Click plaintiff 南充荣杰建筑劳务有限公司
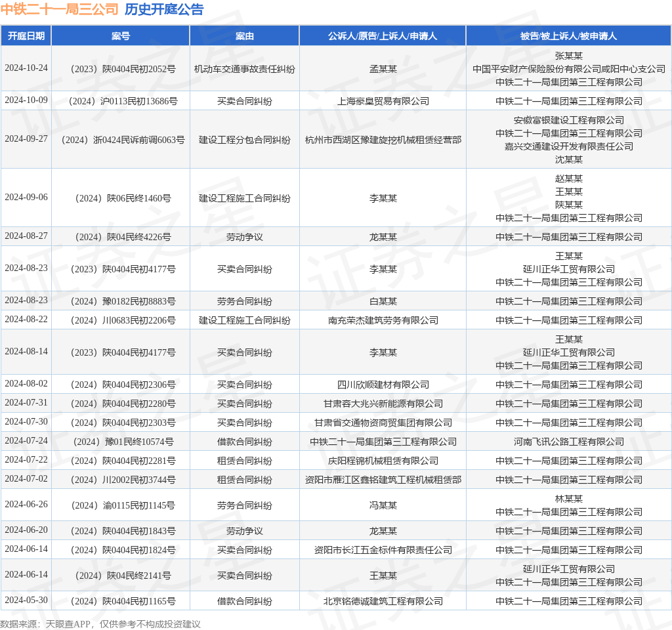This screenshot has width=672, height=630. [x=383, y=320]
